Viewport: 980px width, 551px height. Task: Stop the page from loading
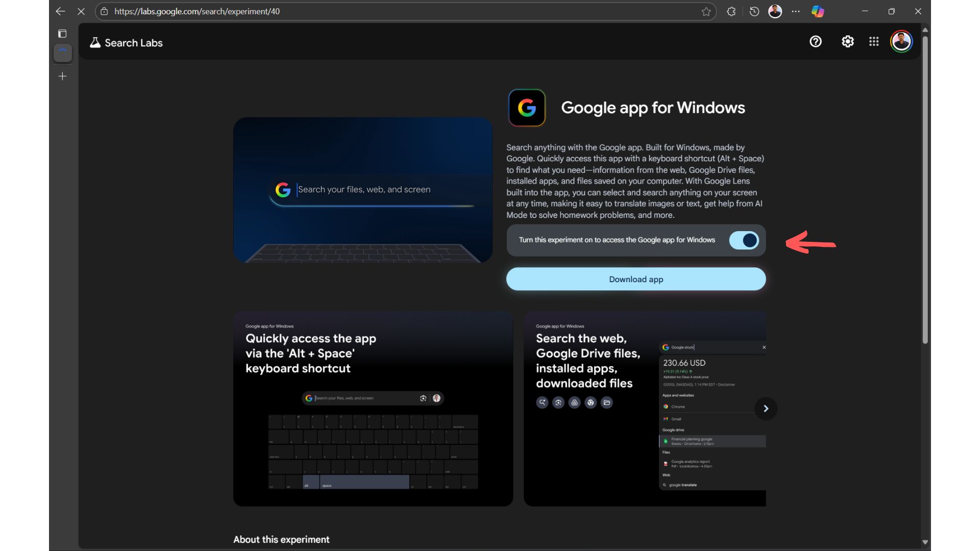[x=81, y=11]
